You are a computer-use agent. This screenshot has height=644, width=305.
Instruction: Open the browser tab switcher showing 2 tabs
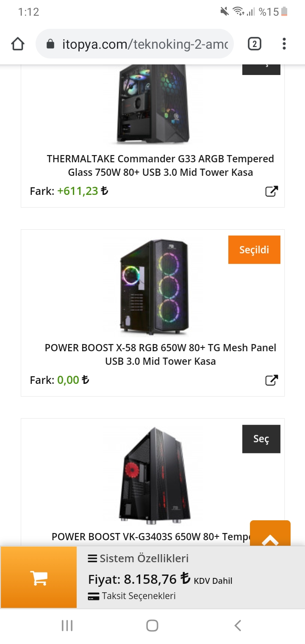click(255, 43)
